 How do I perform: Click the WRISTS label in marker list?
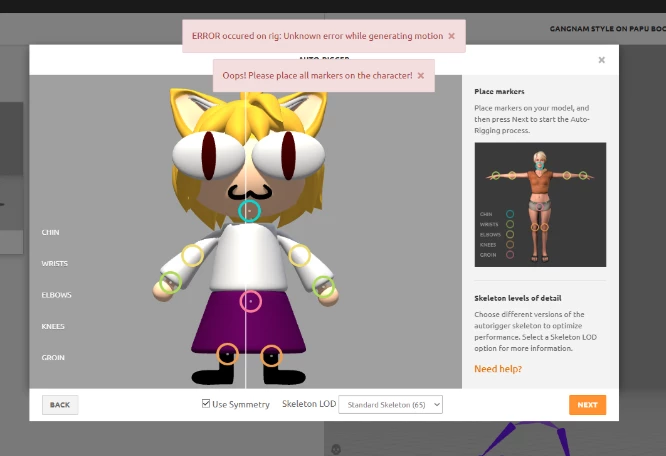tap(54, 264)
